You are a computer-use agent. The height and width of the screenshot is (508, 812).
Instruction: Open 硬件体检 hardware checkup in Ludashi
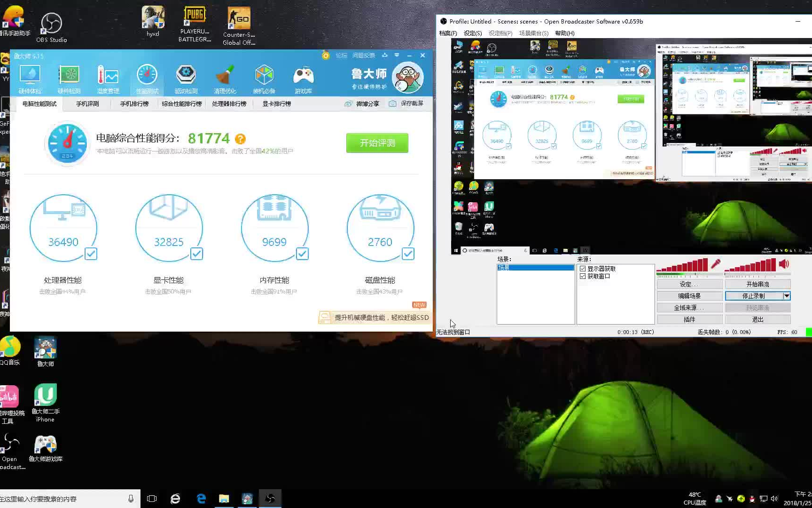tap(30, 79)
